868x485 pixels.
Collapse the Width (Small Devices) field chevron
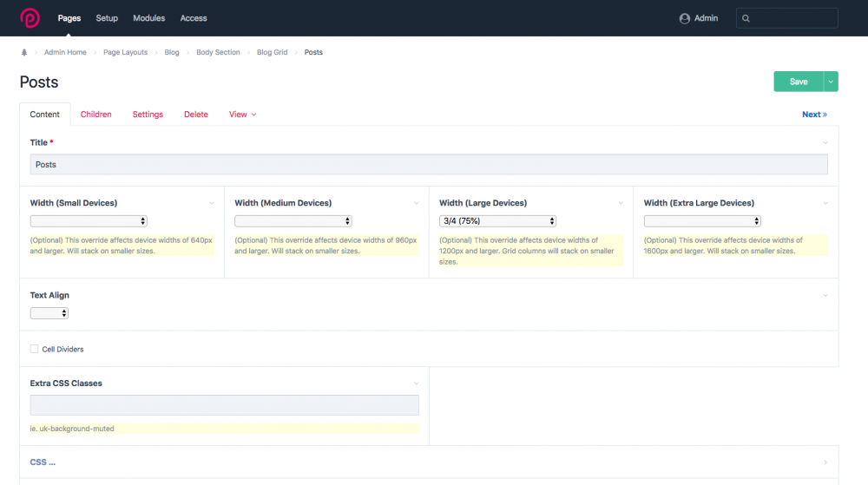click(x=212, y=203)
